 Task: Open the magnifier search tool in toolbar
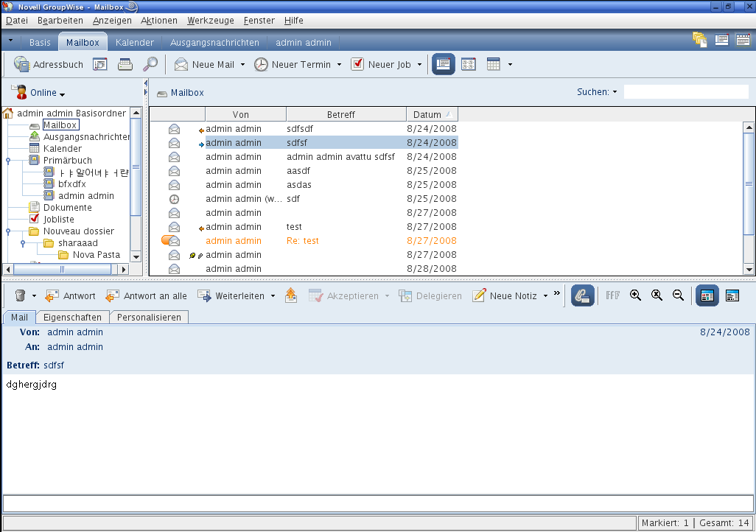click(x=150, y=64)
